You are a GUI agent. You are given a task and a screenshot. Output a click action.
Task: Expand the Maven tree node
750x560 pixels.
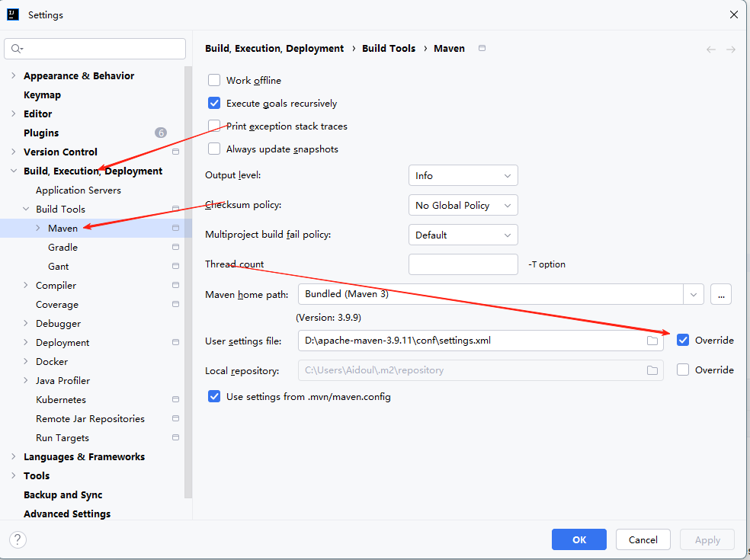click(38, 228)
